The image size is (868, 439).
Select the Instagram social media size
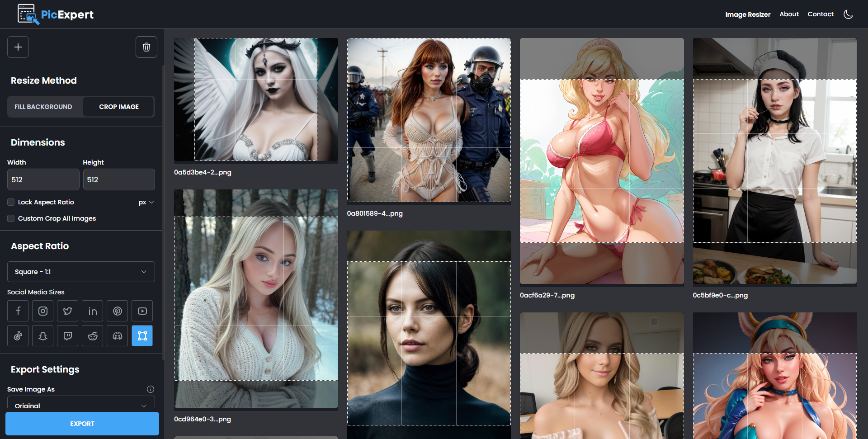point(43,311)
